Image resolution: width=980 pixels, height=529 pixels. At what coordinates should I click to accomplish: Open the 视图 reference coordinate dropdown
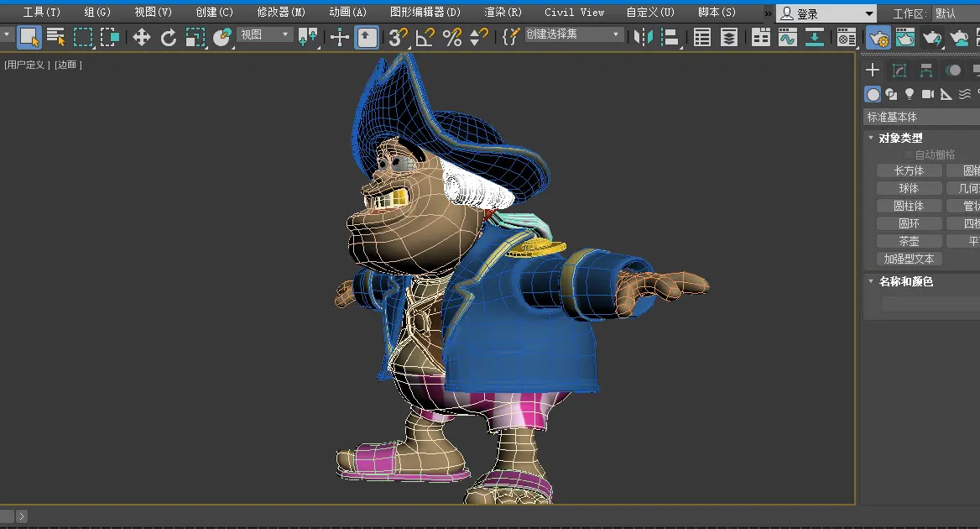[264, 34]
